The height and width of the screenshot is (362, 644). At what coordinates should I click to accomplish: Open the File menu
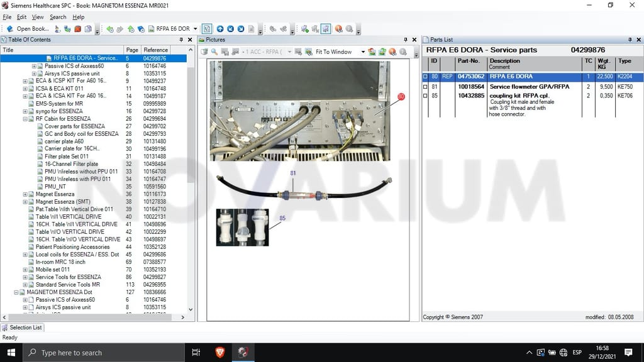[x=7, y=17]
